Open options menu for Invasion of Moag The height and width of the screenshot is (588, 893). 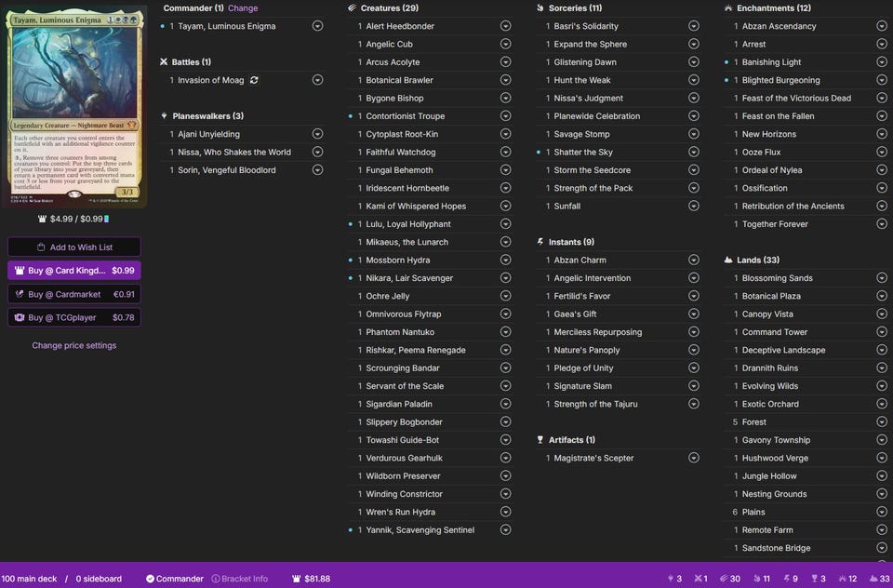point(317,80)
